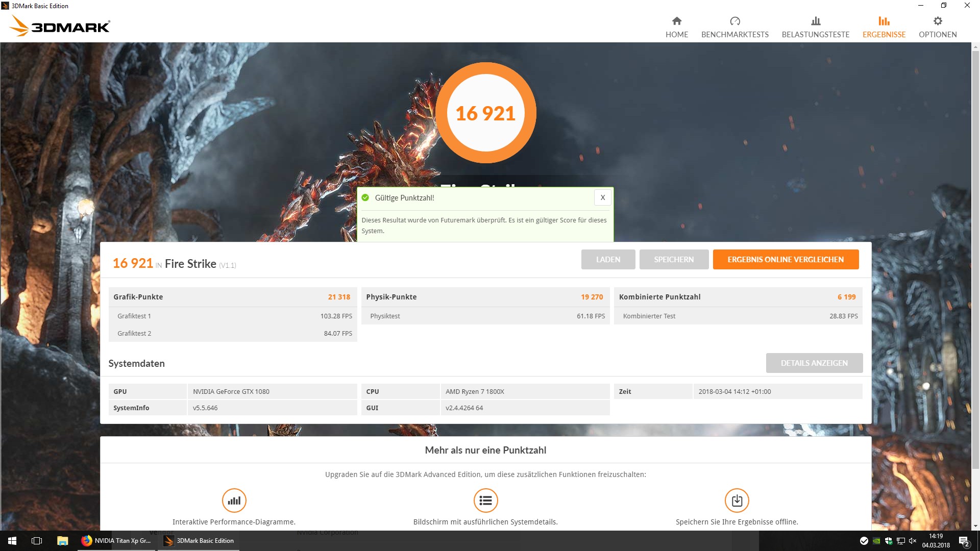The height and width of the screenshot is (551, 980).
Task: Close the Gültige Punktzahl notification
Action: tap(603, 197)
